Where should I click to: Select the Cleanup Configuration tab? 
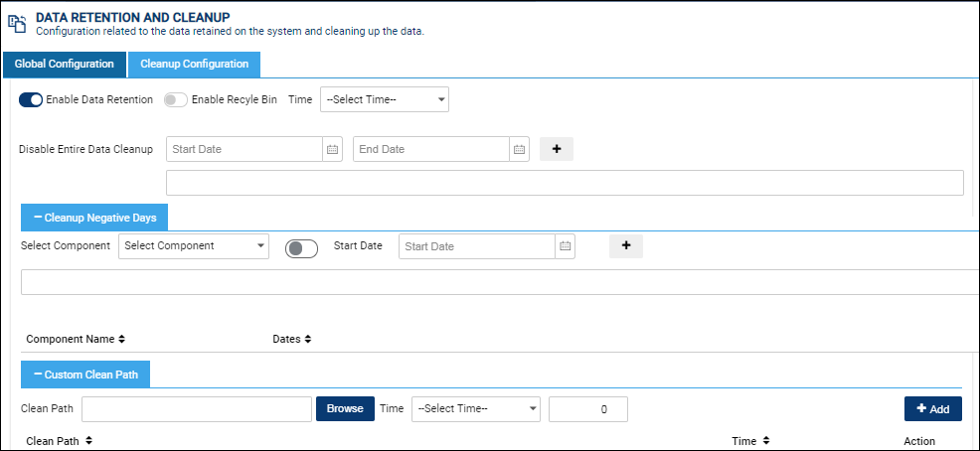coord(195,65)
